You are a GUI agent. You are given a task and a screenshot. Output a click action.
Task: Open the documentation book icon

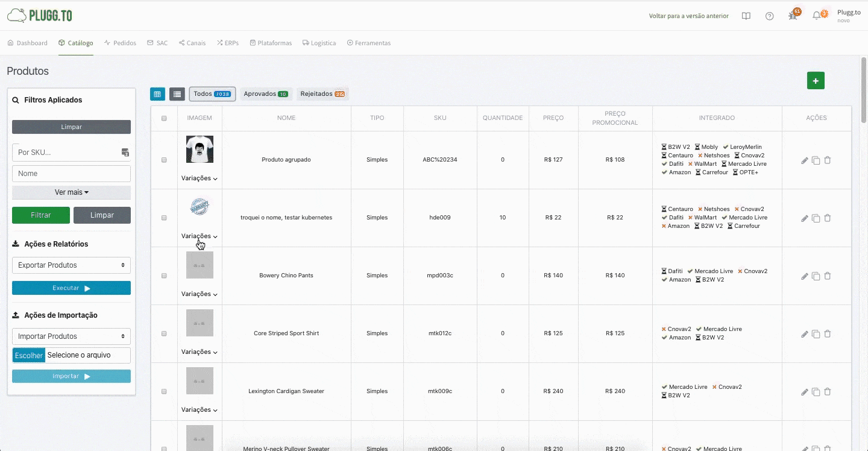(x=746, y=16)
